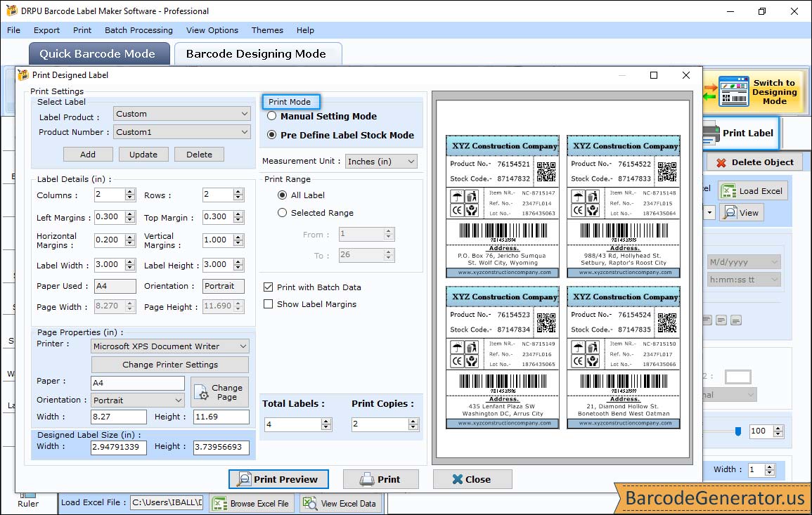Open Batch Processing menu
The image size is (812, 515).
[138, 30]
